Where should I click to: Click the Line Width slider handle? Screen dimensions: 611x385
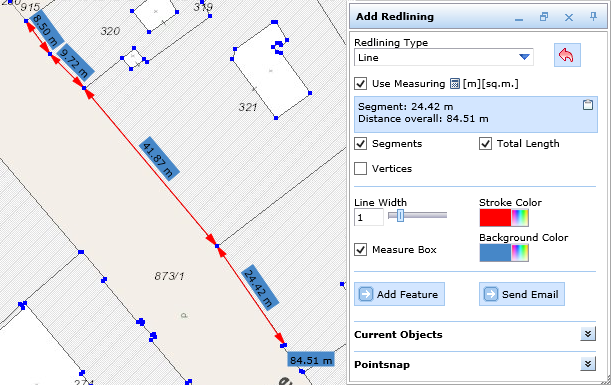pyautogui.click(x=400, y=215)
